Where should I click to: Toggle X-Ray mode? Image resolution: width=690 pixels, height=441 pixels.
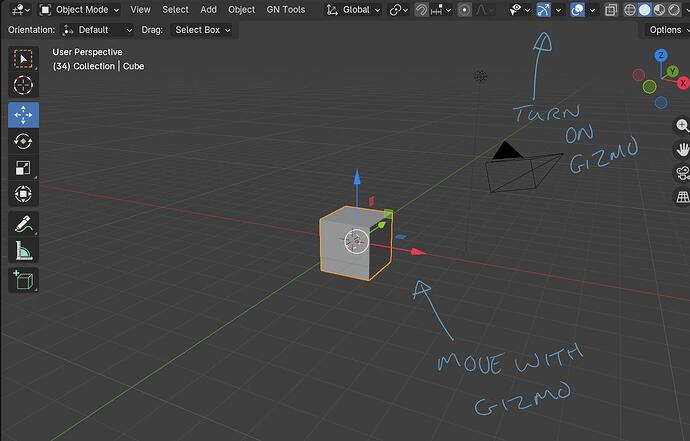[611, 10]
